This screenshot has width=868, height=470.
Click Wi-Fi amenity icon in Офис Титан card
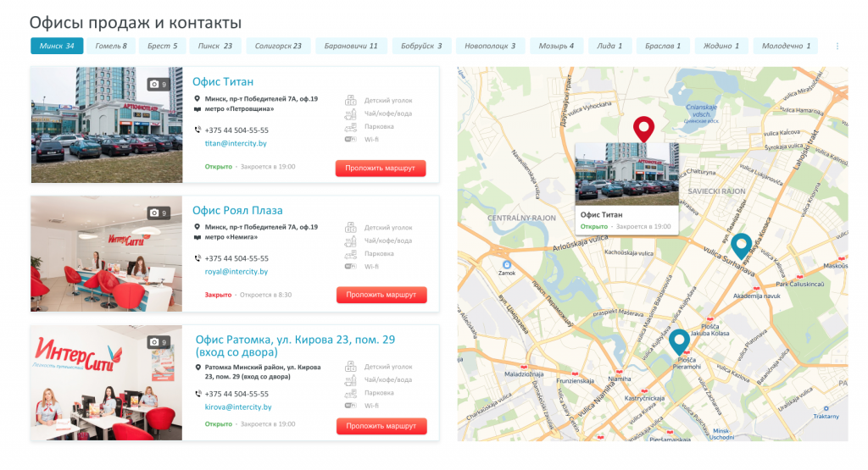pyautogui.click(x=351, y=139)
